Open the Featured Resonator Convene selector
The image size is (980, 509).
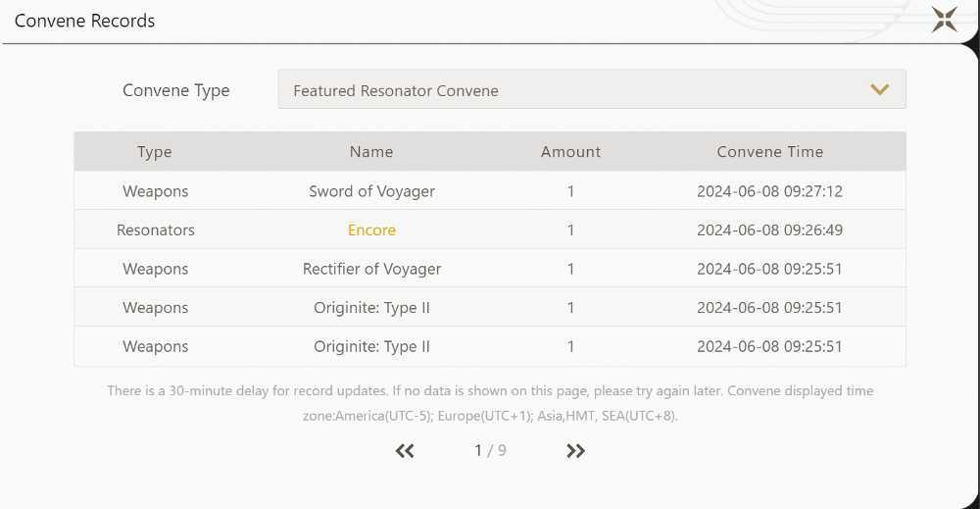tap(592, 90)
